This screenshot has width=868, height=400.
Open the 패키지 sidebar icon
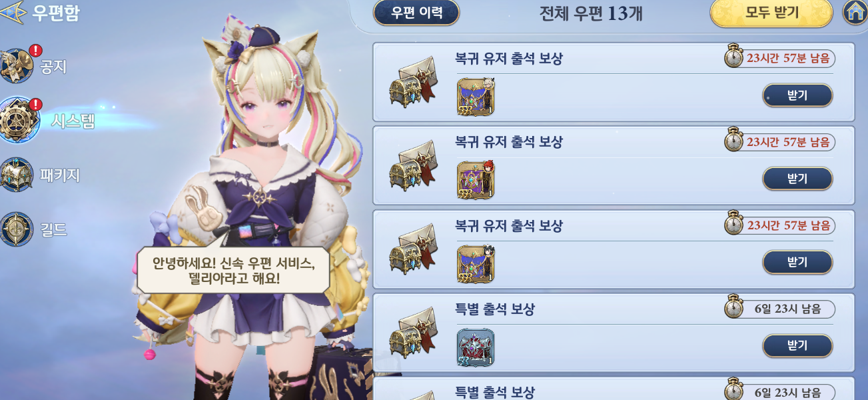click(x=16, y=175)
